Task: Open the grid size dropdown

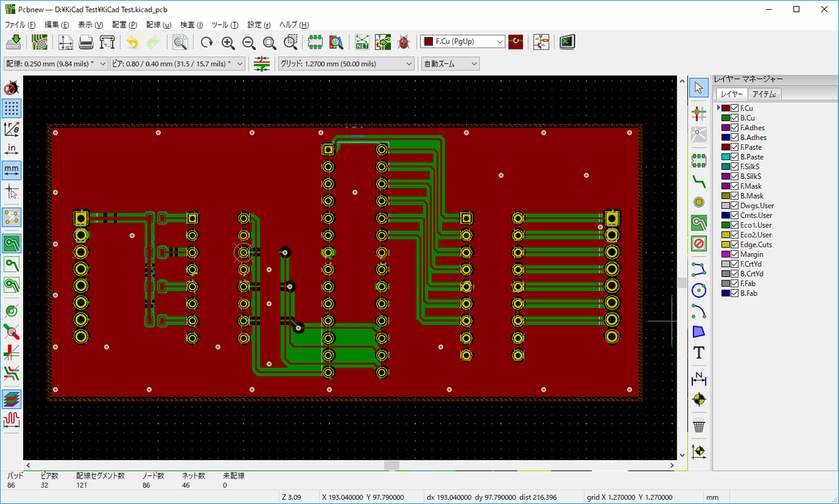Action: pyautogui.click(x=347, y=64)
